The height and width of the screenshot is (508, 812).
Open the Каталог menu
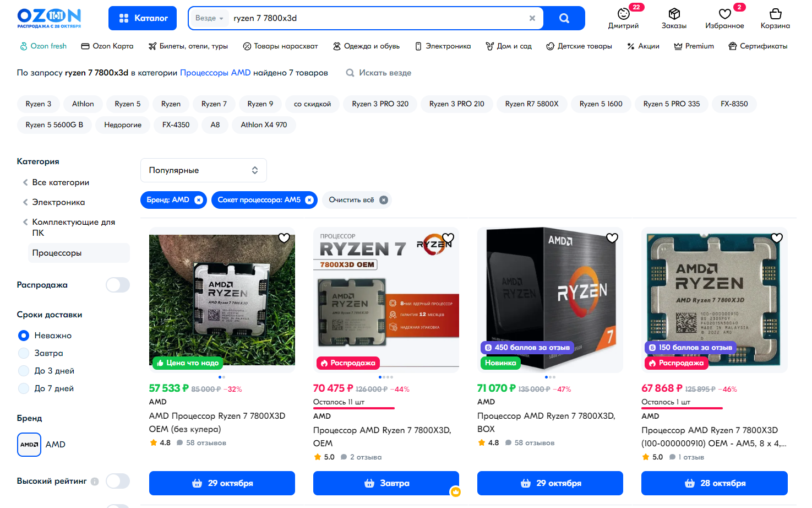(143, 18)
